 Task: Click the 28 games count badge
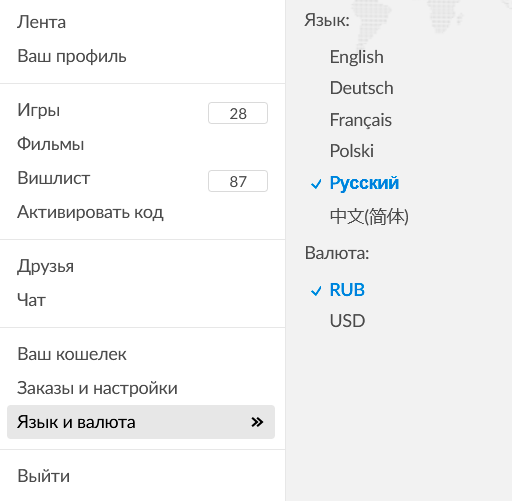tap(238, 113)
